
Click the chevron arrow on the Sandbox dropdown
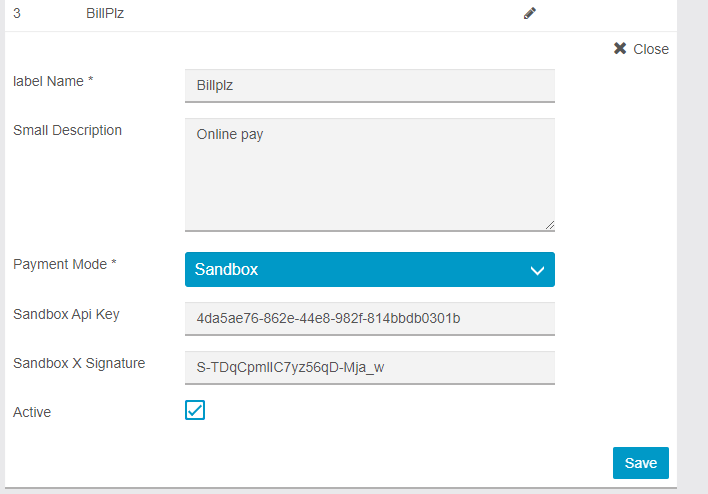point(537,271)
